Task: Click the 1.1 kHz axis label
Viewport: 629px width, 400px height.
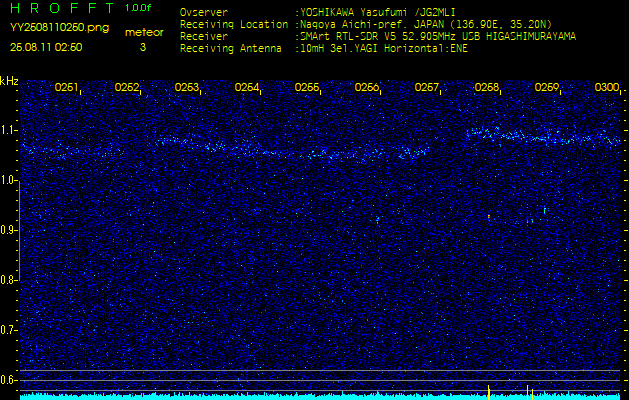Action: pos(8,130)
